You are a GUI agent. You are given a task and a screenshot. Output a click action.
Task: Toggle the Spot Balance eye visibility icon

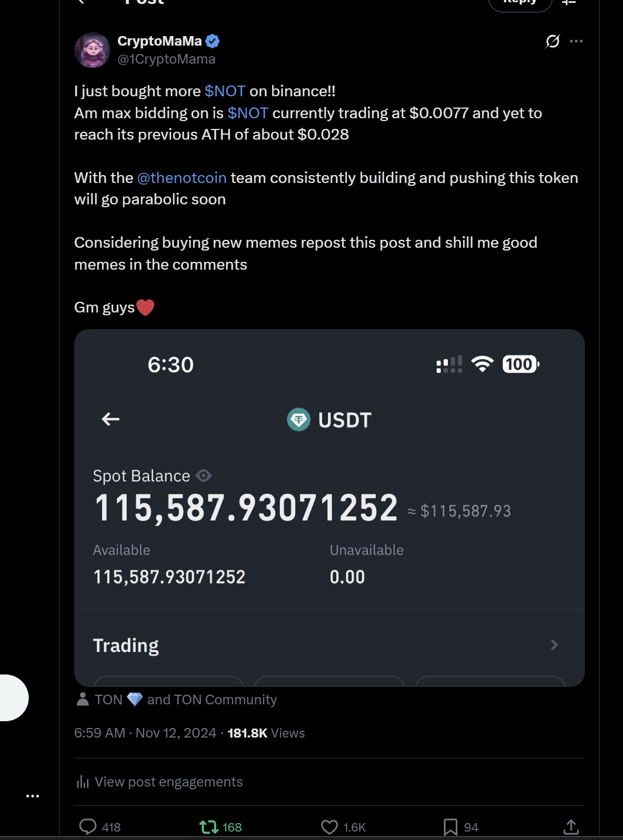[x=203, y=476]
